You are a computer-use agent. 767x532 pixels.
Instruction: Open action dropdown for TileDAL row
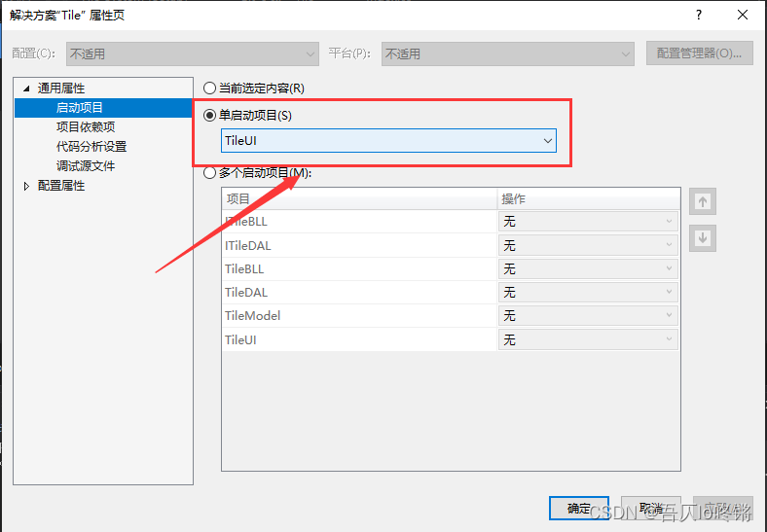point(588,292)
